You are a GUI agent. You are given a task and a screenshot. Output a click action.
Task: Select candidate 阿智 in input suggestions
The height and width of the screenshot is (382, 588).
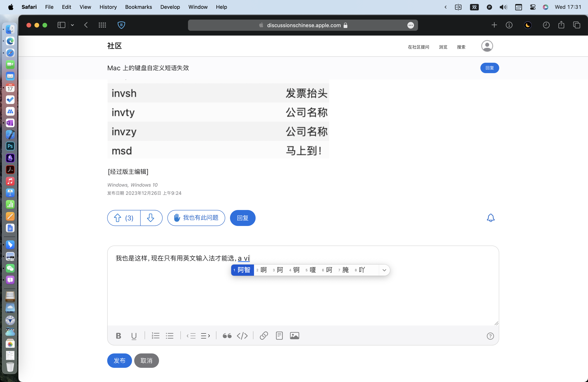(x=243, y=270)
